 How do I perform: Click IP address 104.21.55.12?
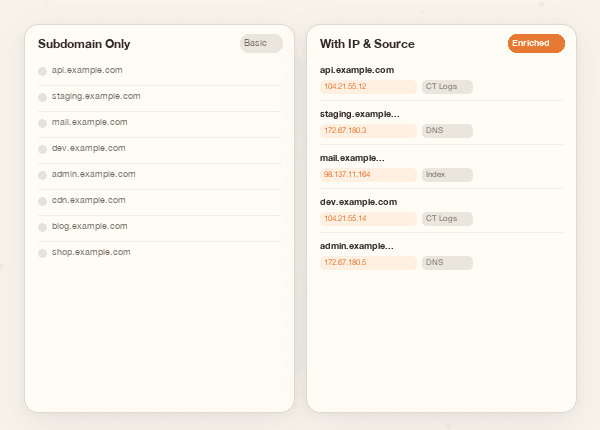point(368,87)
